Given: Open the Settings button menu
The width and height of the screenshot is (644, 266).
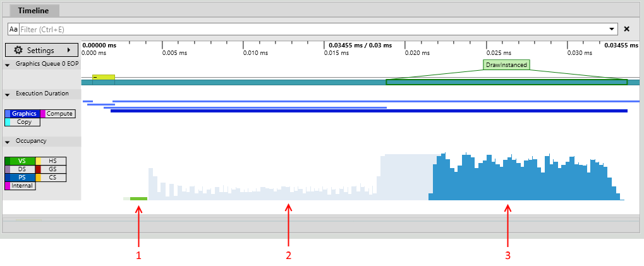Looking at the screenshot, I should (42, 50).
